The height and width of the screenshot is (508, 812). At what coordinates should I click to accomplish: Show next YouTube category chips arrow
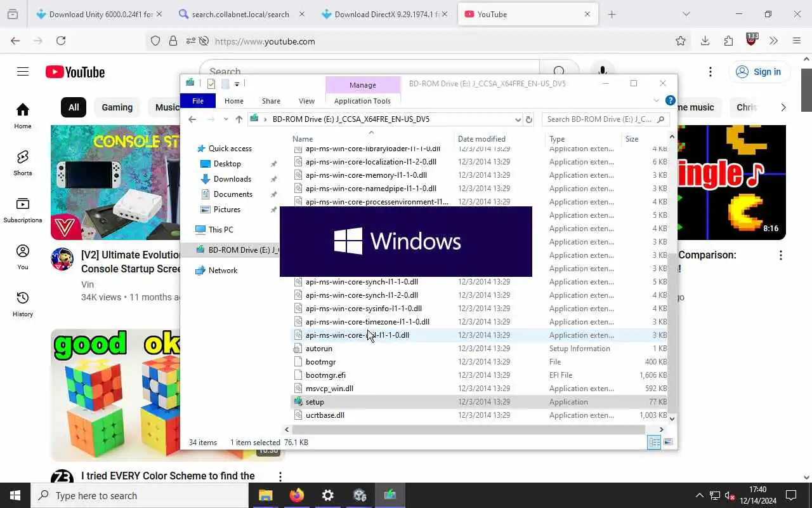(x=783, y=107)
